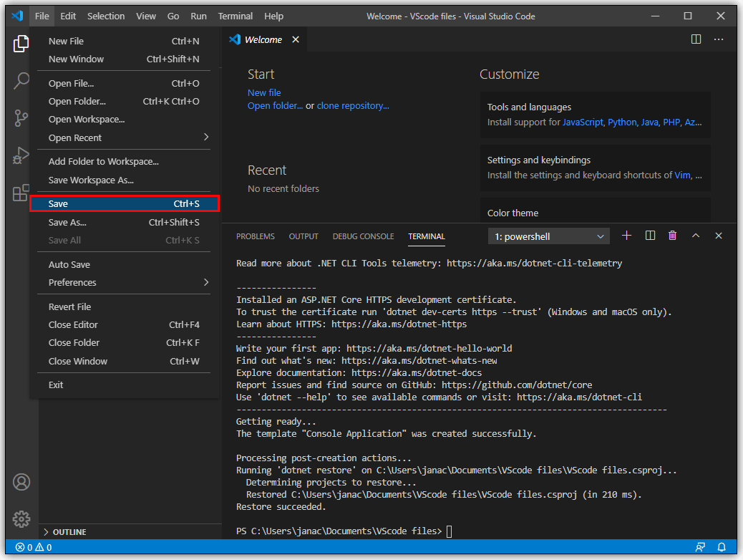Split the editor to the right
Viewport: 743px width, 560px height.
pyautogui.click(x=696, y=39)
